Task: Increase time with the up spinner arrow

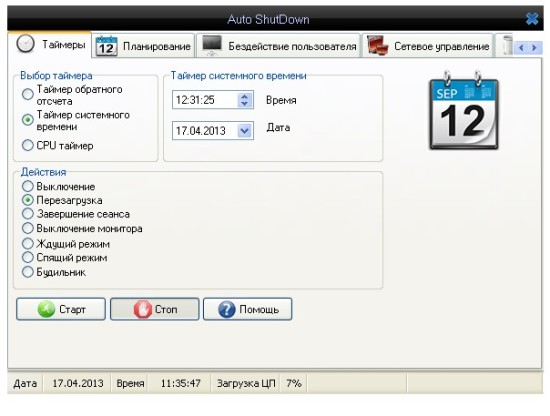Action: (x=245, y=96)
